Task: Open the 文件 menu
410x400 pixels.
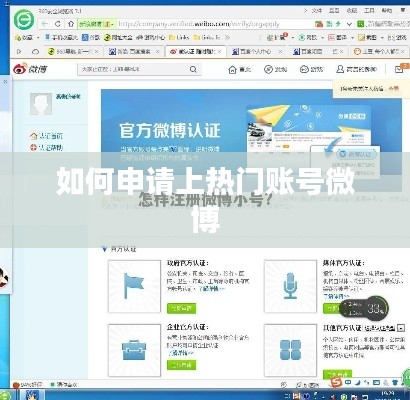Action: 316,11
